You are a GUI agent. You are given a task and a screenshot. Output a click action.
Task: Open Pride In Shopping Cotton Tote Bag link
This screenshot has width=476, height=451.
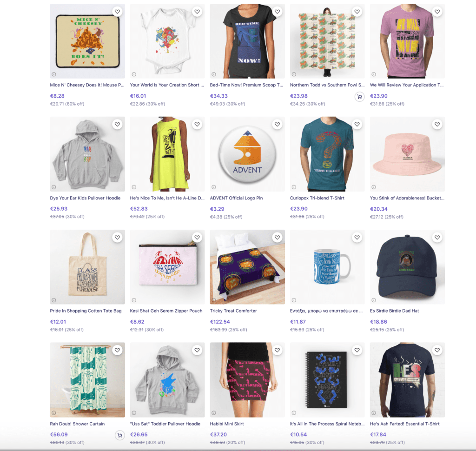[x=86, y=311]
